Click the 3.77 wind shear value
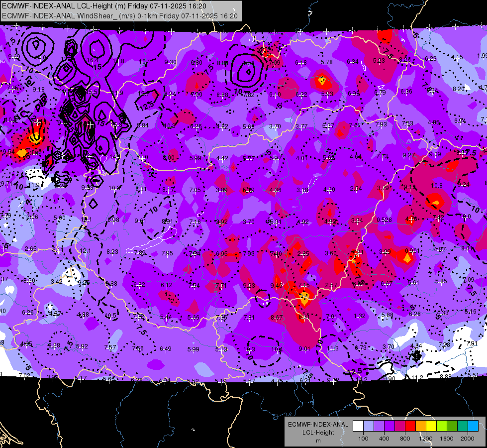This screenshot has width=487, height=448. point(301,126)
